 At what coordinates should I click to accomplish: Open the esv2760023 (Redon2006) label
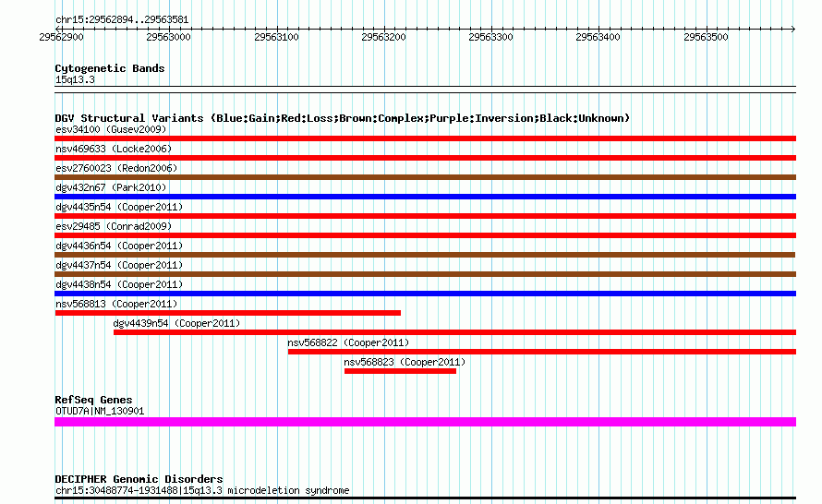tap(116, 168)
